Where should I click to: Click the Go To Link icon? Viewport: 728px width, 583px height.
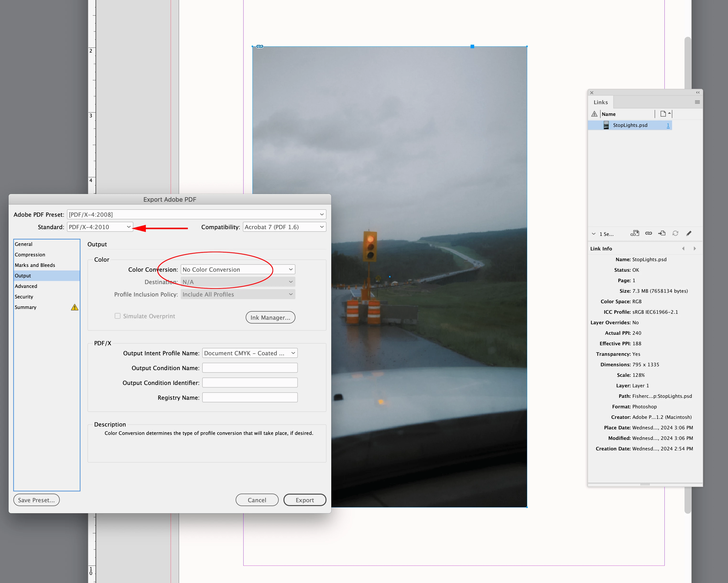pyautogui.click(x=662, y=233)
